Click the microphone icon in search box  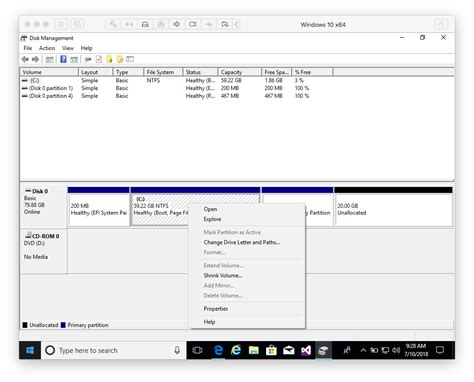pos(177,350)
